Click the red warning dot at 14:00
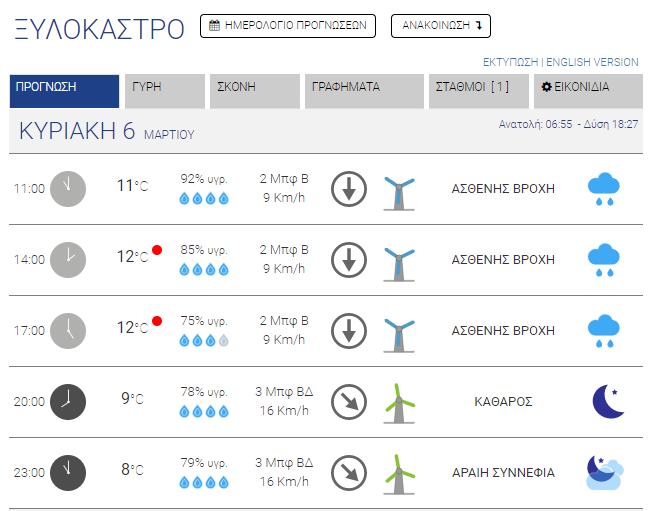The height and width of the screenshot is (511, 654). 157,250
